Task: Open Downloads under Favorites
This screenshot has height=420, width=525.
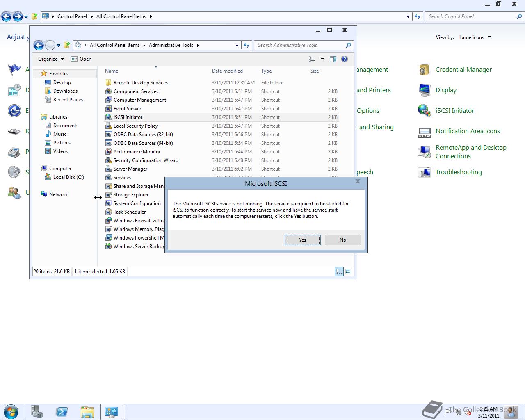Action: [x=65, y=91]
